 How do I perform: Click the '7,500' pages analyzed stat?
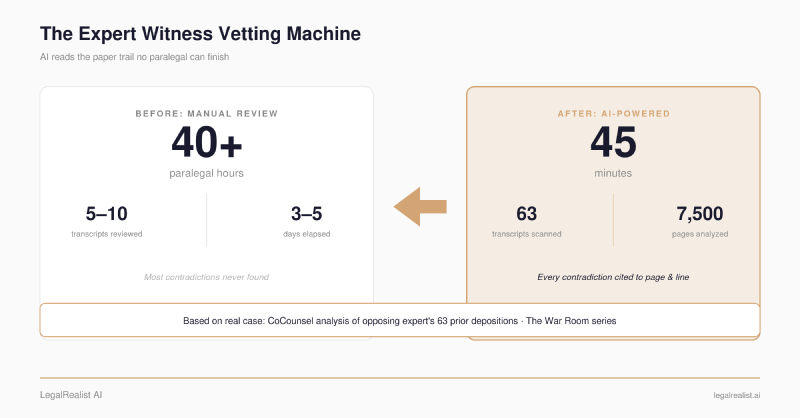700,214
